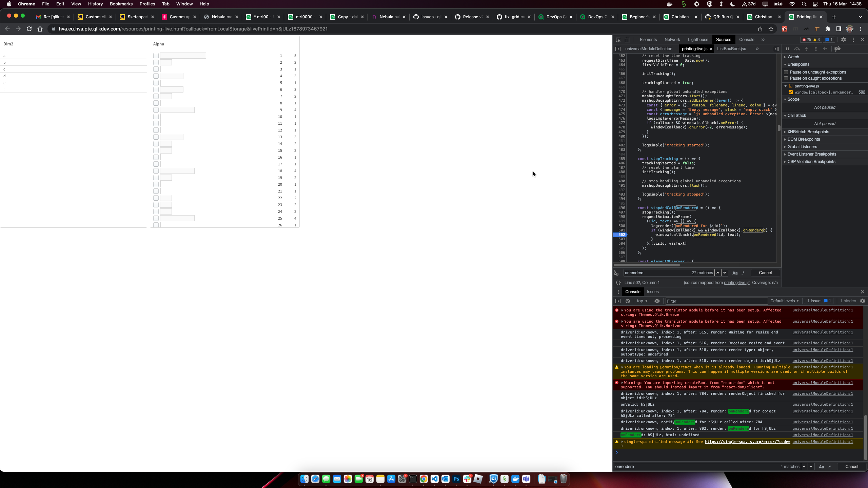The width and height of the screenshot is (868, 488).
Task: Toggle the device toolbar icon
Action: point(628,40)
